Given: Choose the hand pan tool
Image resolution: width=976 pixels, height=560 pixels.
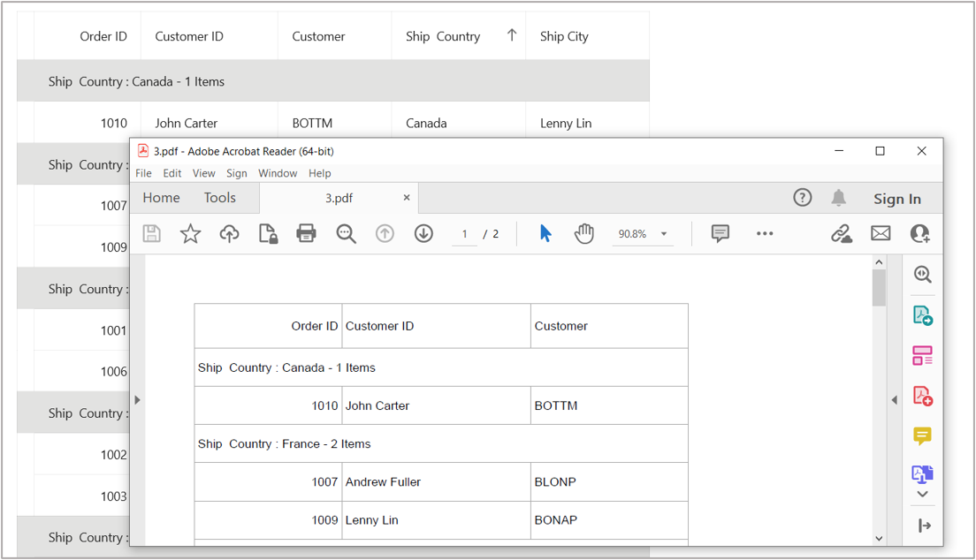Looking at the screenshot, I should click(583, 234).
